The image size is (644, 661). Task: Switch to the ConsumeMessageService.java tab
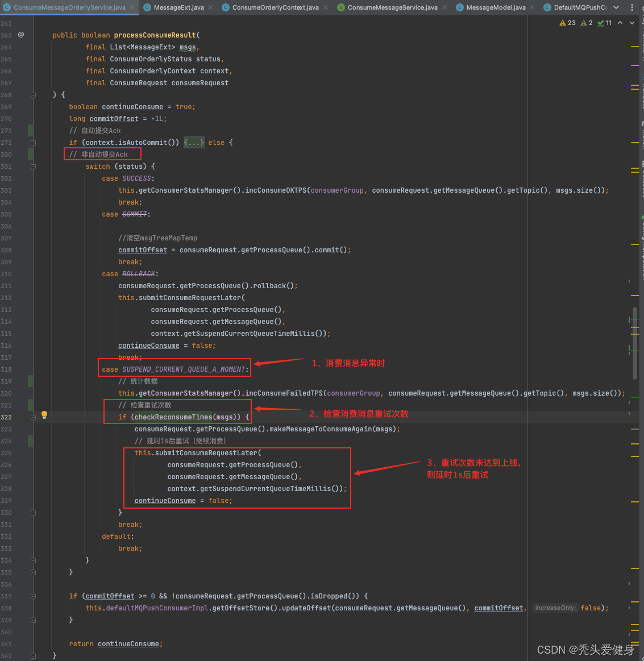tap(392, 7)
